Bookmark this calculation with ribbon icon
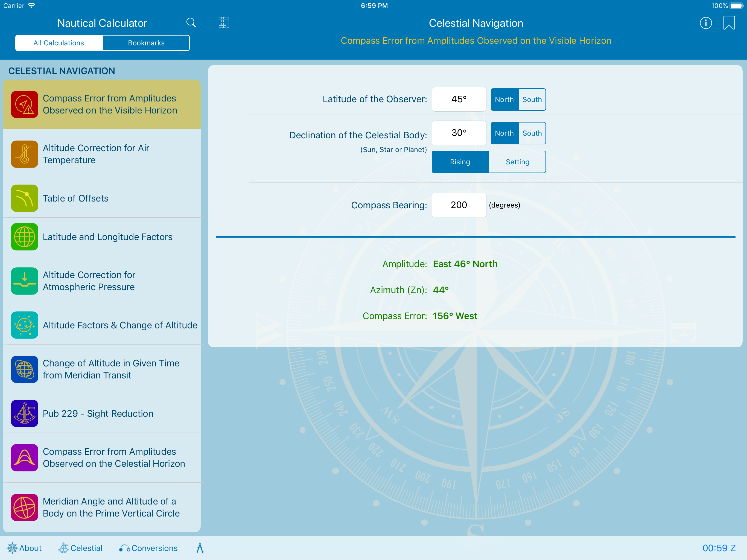The height and width of the screenshot is (560, 747). 729,23
